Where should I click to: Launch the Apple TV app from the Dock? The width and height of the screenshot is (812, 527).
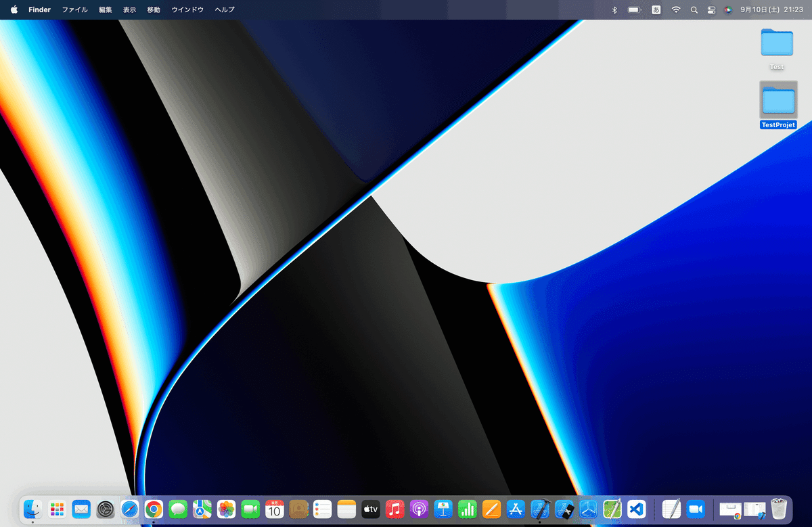[x=371, y=509]
